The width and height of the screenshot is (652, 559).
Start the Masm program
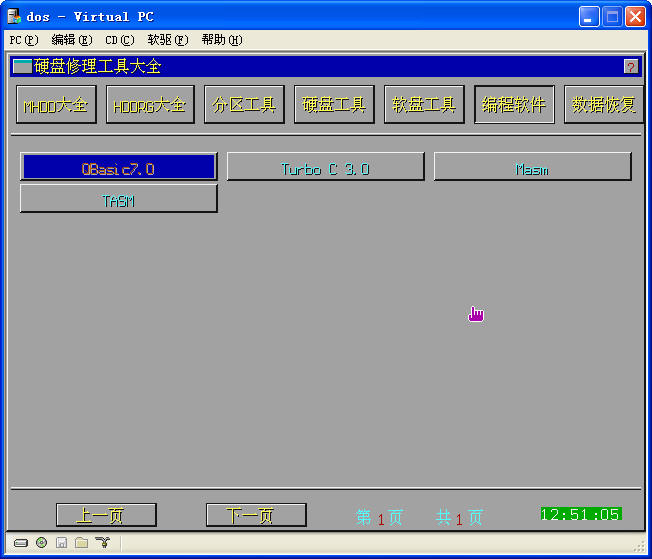533,166
